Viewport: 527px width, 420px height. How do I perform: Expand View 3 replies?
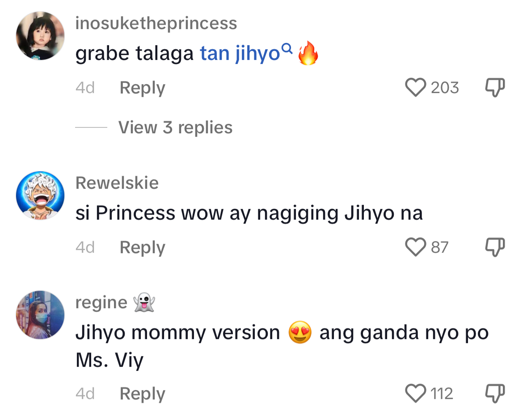(x=175, y=127)
